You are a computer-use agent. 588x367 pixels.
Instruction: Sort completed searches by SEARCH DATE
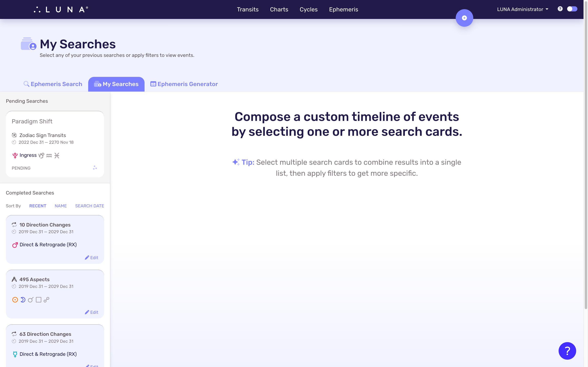pyautogui.click(x=89, y=206)
